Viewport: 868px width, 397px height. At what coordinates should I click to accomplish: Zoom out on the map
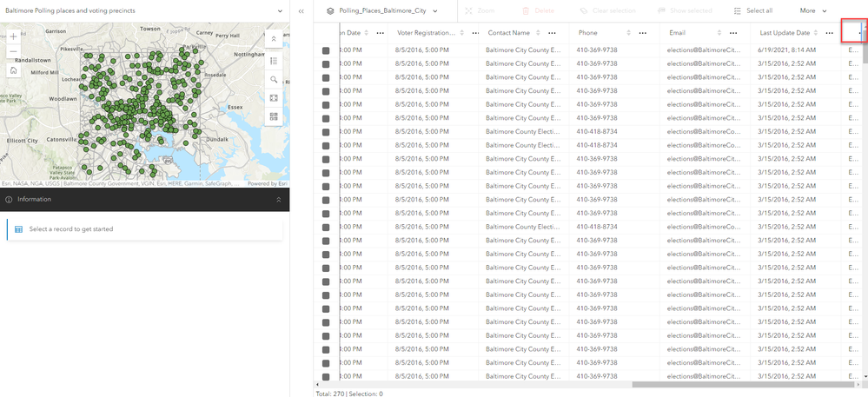(x=13, y=52)
